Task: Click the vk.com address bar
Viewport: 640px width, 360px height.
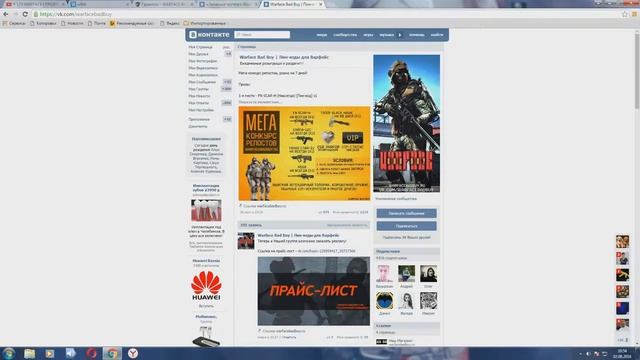Action: click(327, 14)
